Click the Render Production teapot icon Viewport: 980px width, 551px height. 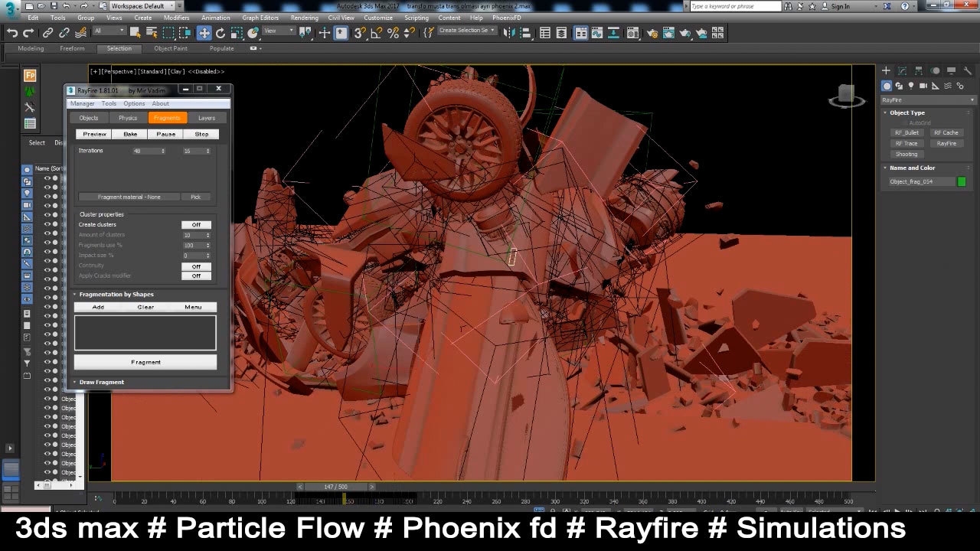[x=685, y=33]
